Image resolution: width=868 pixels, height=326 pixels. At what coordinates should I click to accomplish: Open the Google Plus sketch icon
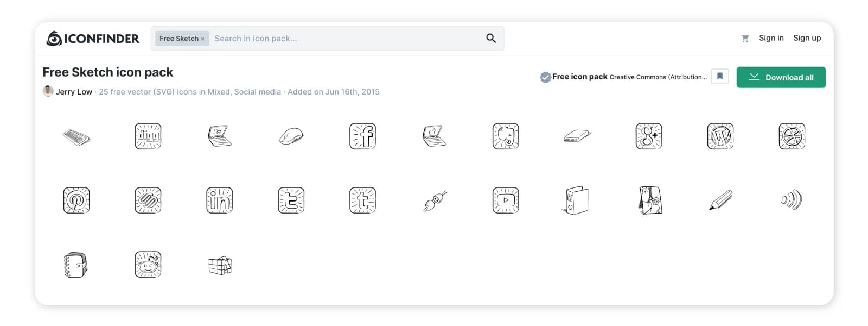649,136
